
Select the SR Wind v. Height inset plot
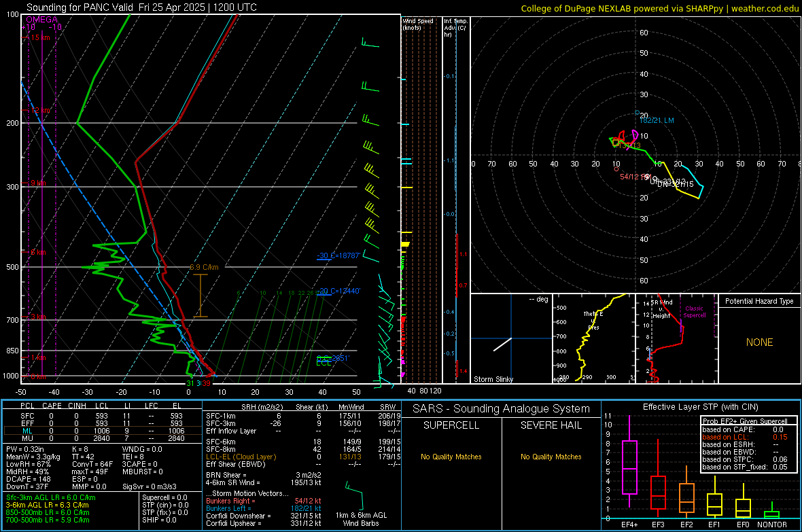(x=677, y=338)
